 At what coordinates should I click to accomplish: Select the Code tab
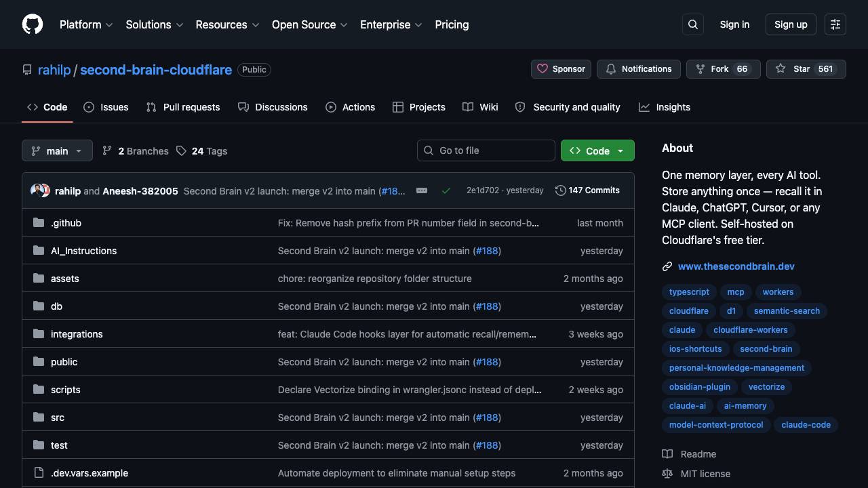point(47,107)
